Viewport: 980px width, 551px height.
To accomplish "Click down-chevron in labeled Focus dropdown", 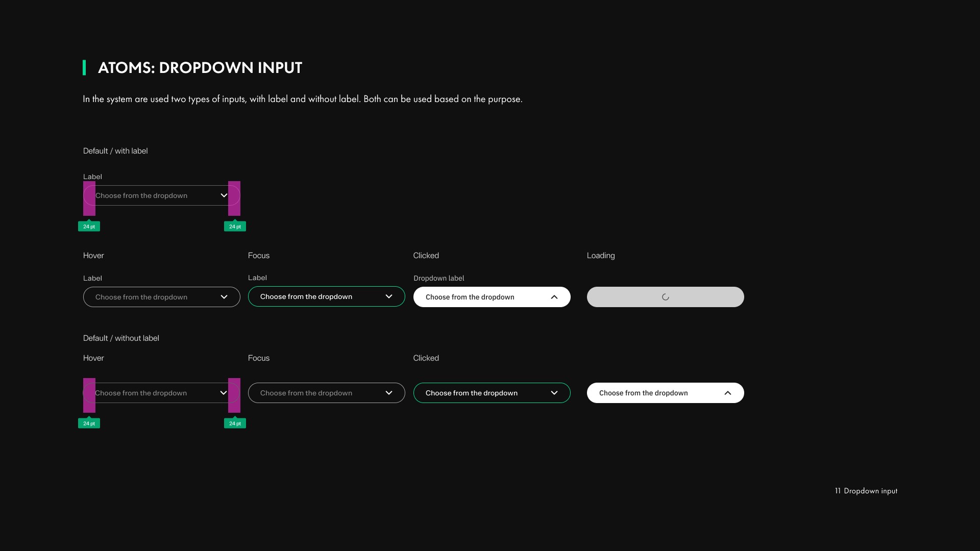I will click(x=388, y=296).
